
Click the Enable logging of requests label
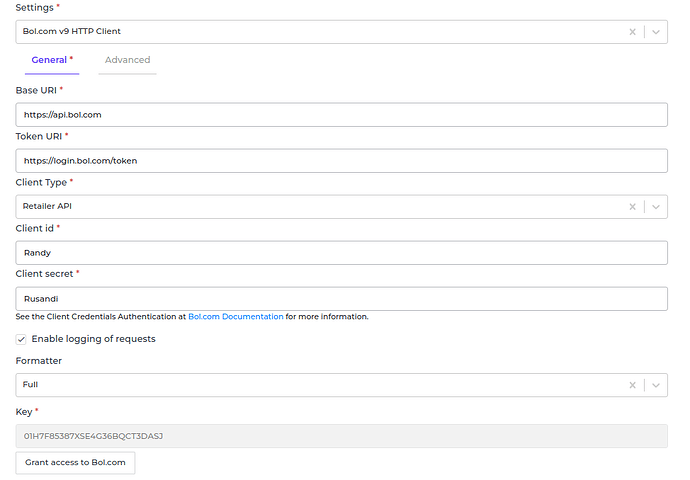coord(93,339)
